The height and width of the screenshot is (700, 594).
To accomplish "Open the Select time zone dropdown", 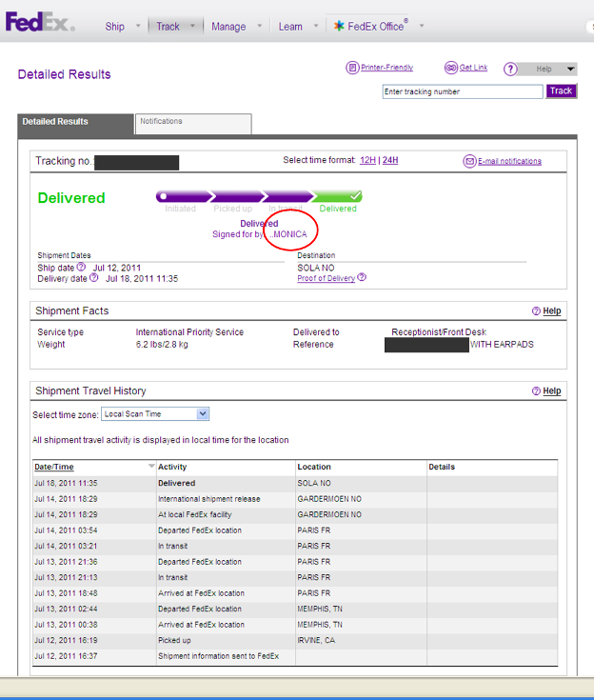I will pos(155,414).
